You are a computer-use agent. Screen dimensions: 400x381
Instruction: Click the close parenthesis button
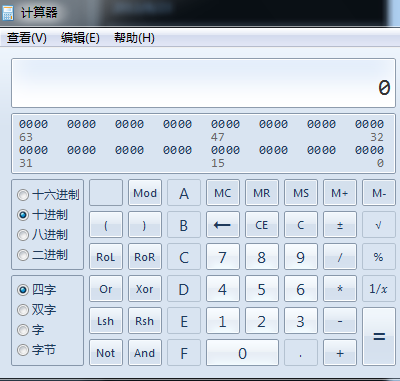145,225
